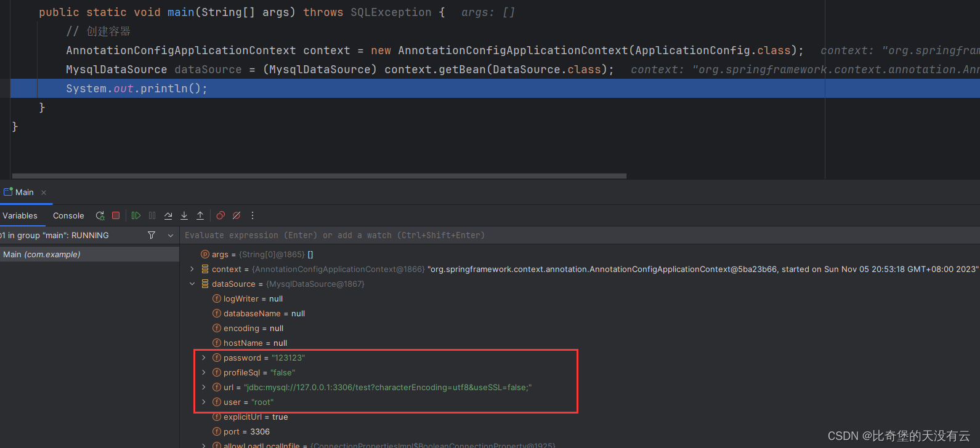Screen dimensions: 980x448
Task: Mute breakpoints with the slashed circle icon
Action: pyautogui.click(x=237, y=215)
